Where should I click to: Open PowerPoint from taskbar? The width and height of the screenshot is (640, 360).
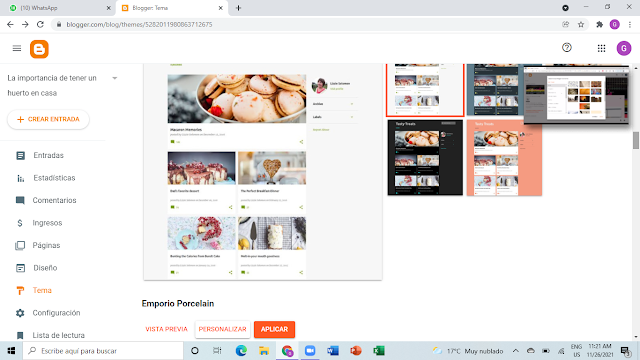click(356, 351)
